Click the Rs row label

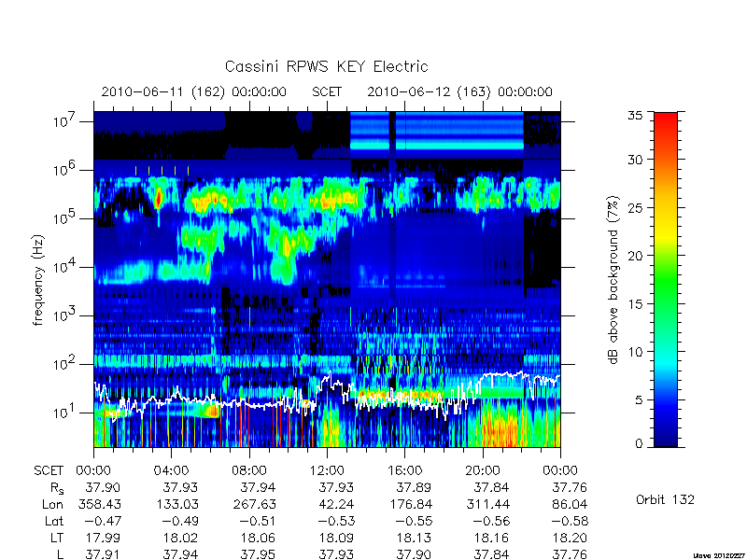tap(57, 488)
